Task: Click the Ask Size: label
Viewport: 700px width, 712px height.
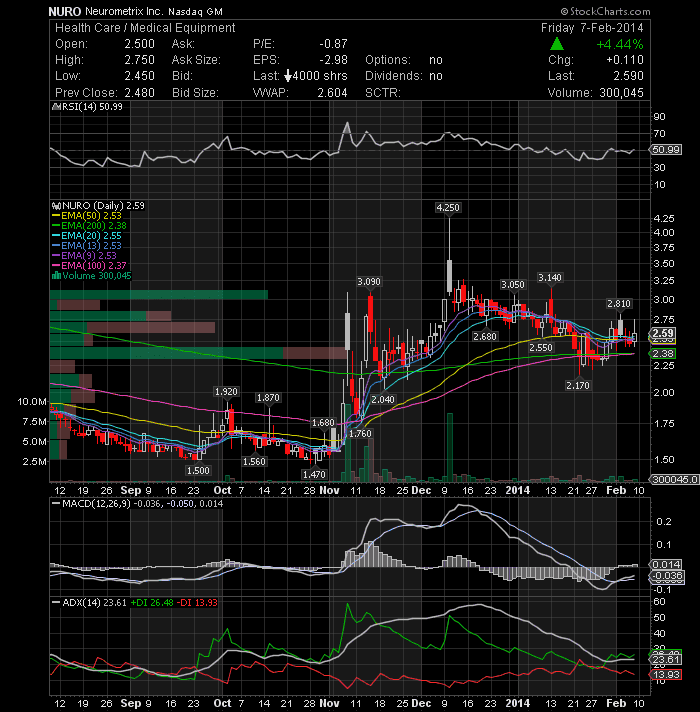Action: pyautogui.click(x=196, y=60)
